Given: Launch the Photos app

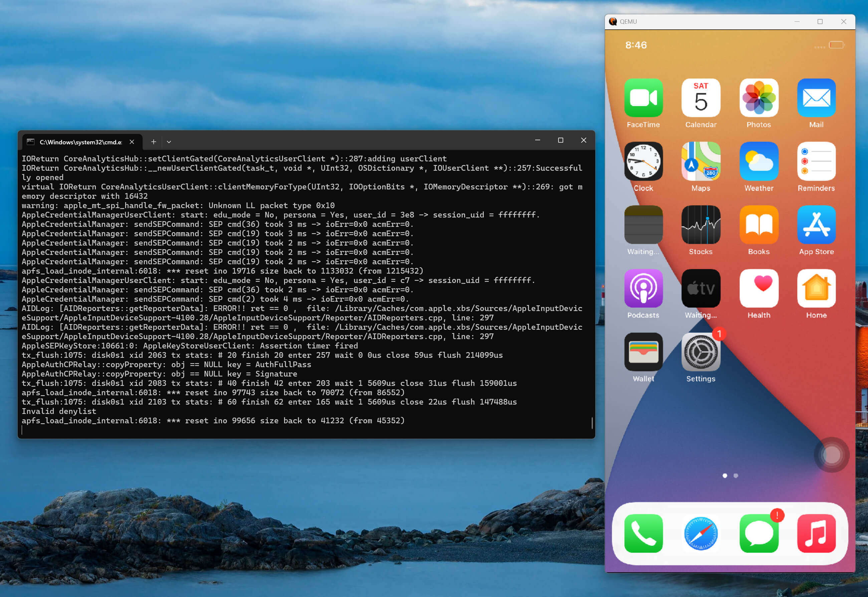Looking at the screenshot, I should click(x=758, y=98).
